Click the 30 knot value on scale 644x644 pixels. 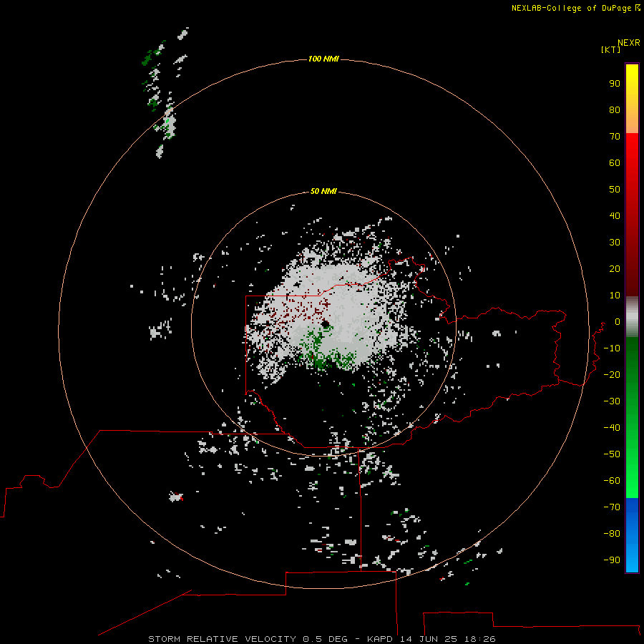[615, 243]
